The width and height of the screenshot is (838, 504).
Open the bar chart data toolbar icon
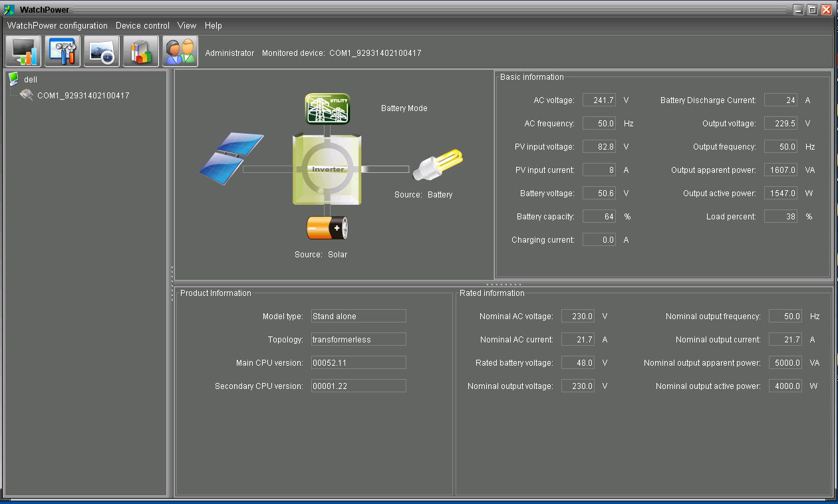pyautogui.click(x=141, y=51)
